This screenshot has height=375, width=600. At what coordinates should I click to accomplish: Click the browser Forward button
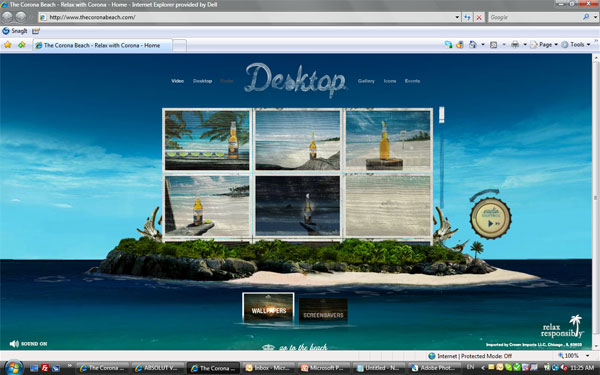pyautogui.click(x=21, y=17)
